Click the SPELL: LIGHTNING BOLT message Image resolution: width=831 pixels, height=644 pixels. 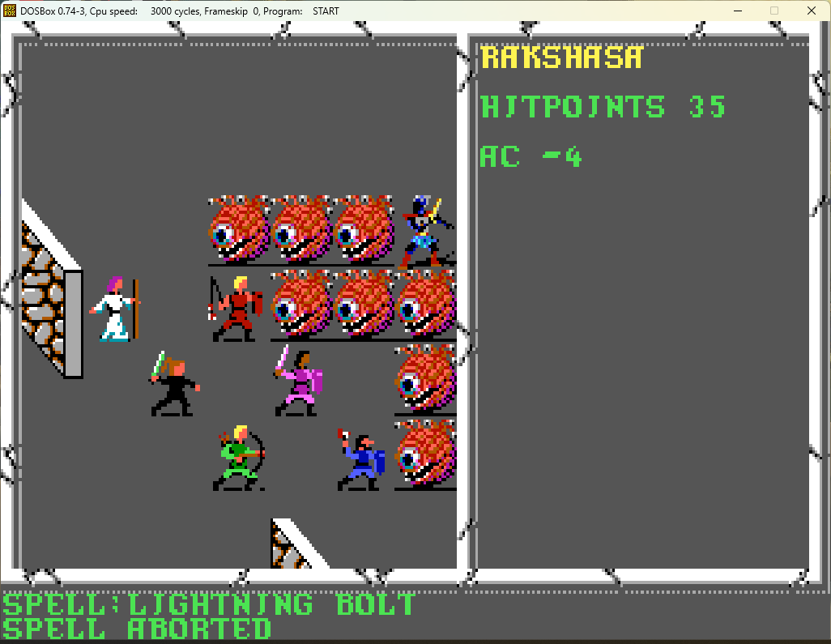click(209, 605)
